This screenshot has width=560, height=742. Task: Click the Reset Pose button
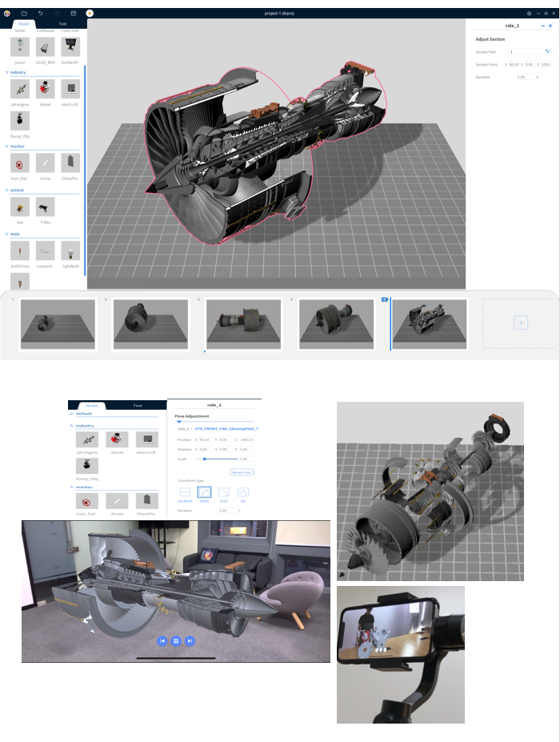point(241,472)
